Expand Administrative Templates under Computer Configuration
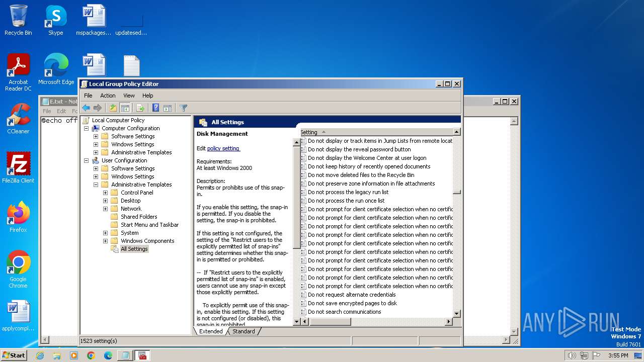Screen dimensions: 644x362 (x=96, y=152)
